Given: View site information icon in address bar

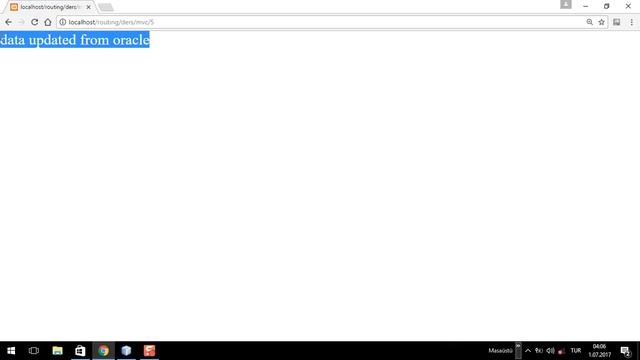Looking at the screenshot, I should tap(62, 22).
